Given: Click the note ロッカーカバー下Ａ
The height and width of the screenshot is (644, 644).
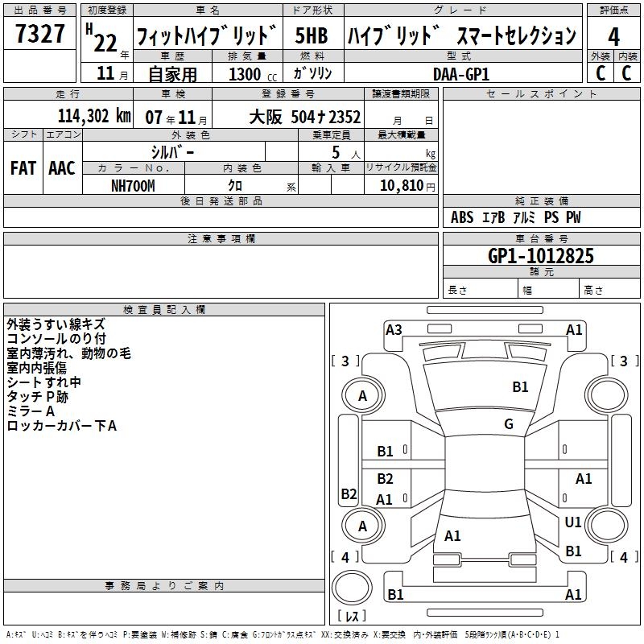Looking at the screenshot, I should [x=62, y=426].
